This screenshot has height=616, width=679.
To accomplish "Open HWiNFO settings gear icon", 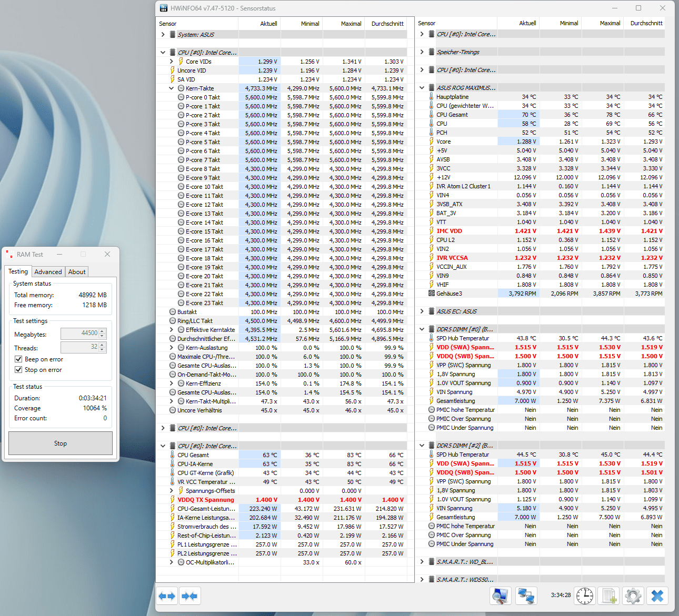I will [633, 596].
